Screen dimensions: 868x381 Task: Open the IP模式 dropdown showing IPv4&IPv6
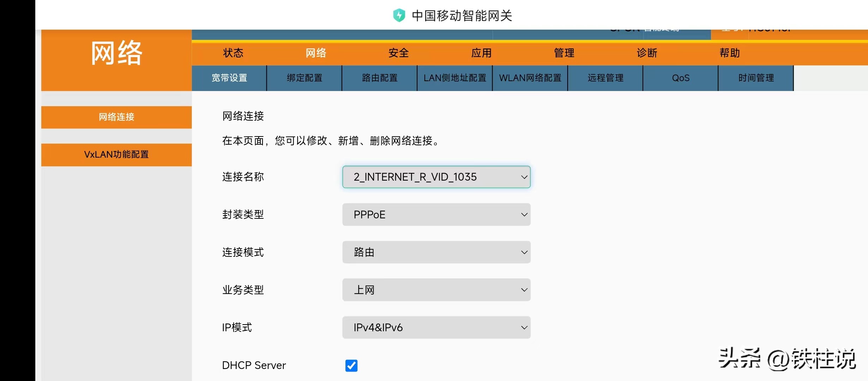pyautogui.click(x=436, y=327)
